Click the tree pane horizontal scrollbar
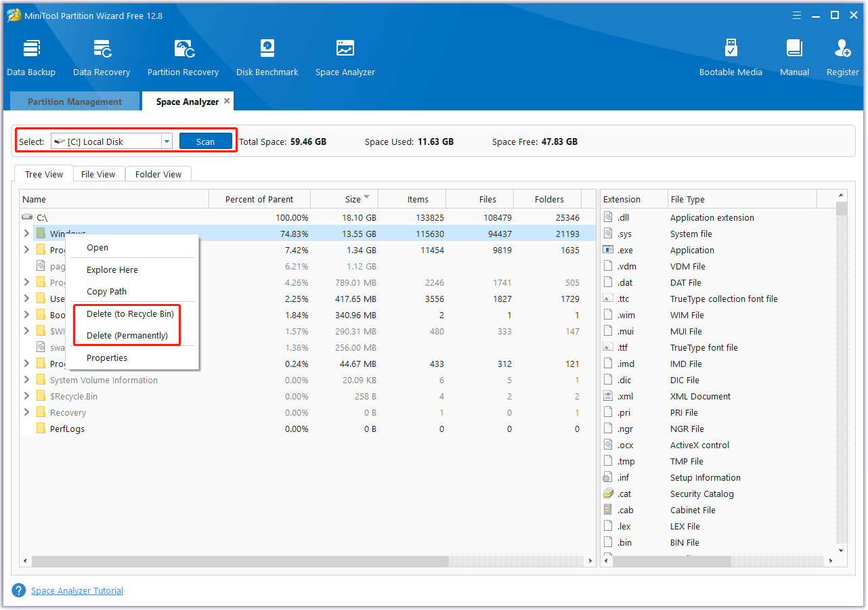 (x=240, y=561)
